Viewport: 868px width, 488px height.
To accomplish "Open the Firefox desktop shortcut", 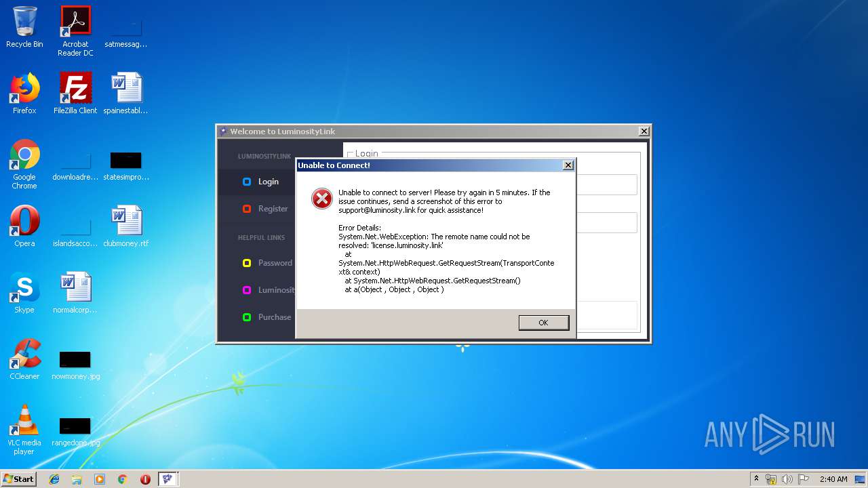I will [24, 94].
